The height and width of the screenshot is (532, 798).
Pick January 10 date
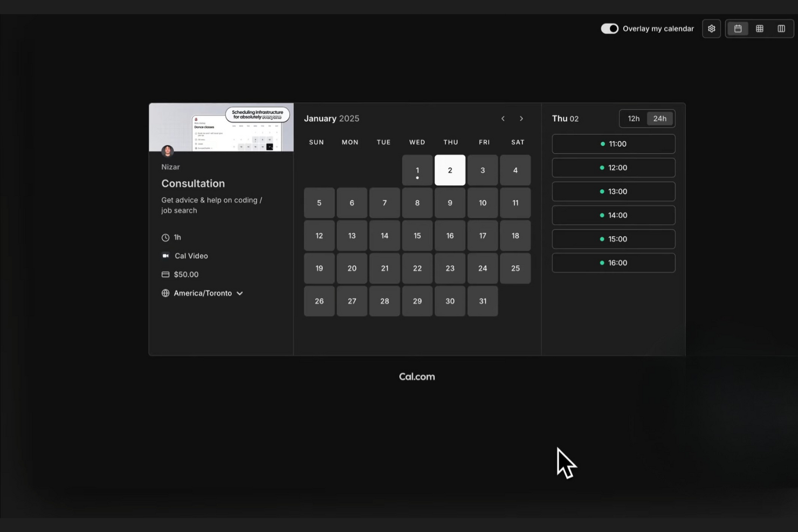pos(483,203)
